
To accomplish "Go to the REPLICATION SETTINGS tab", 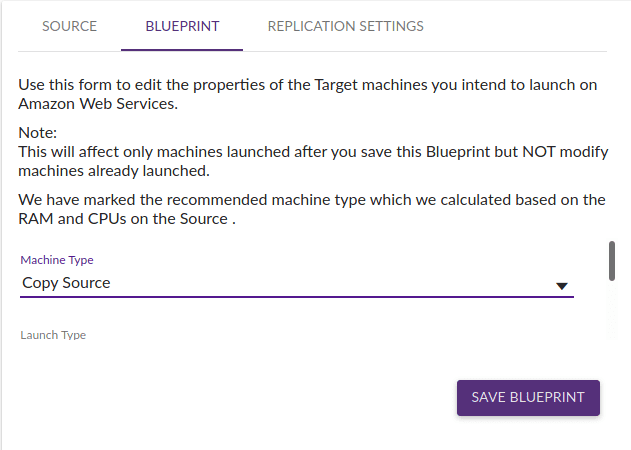I will pyautogui.click(x=345, y=26).
